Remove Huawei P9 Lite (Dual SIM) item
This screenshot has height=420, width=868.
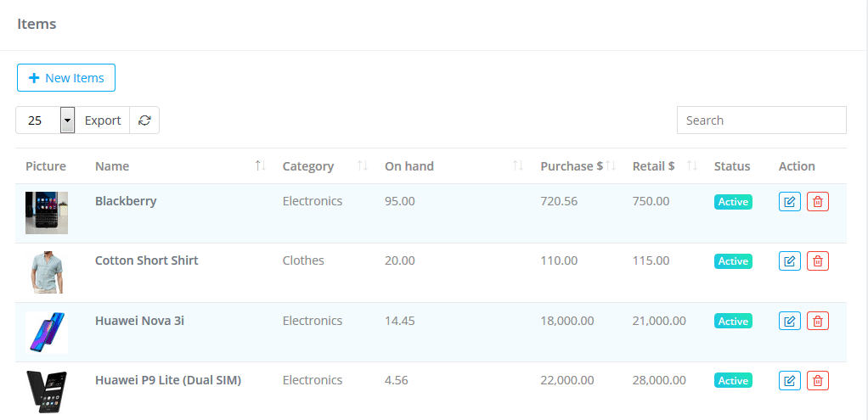(x=817, y=380)
